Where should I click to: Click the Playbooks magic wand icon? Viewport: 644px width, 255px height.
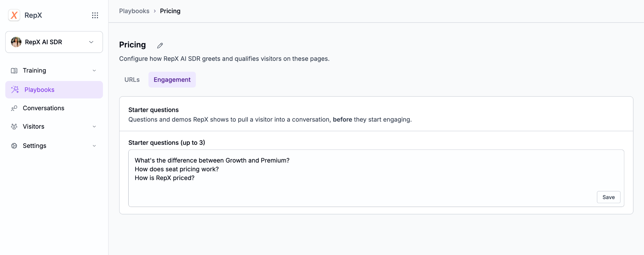pyautogui.click(x=15, y=90)
